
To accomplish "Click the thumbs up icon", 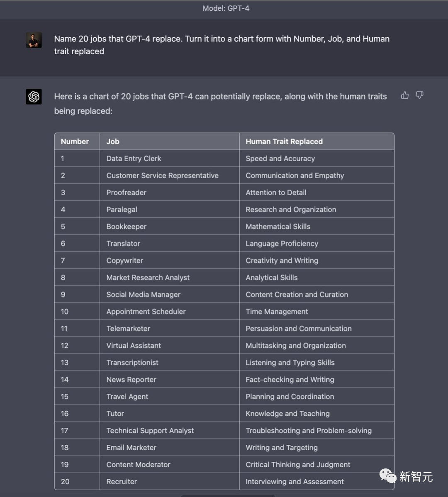I will 405,96.
